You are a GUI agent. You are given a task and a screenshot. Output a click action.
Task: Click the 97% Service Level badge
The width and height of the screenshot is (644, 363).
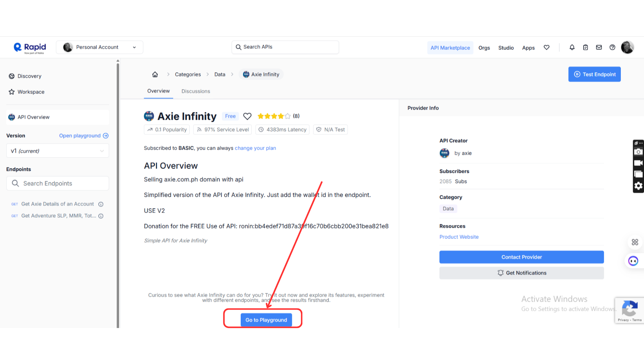tap(223, 130)
